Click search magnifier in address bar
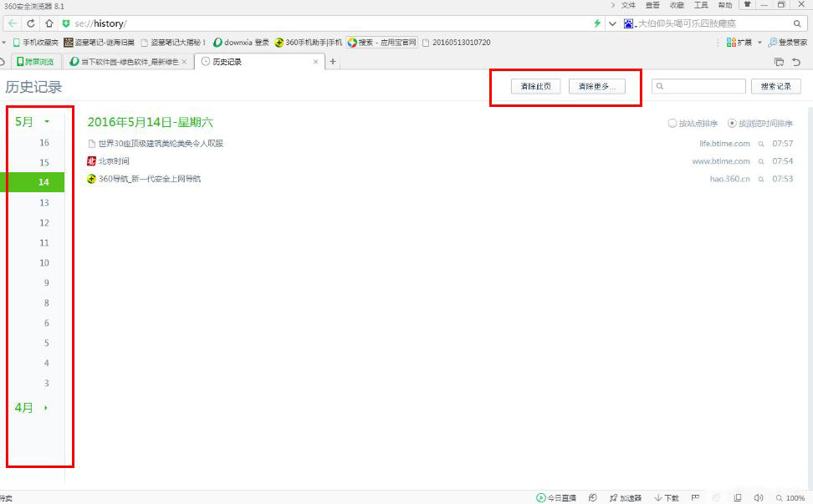This screenshot has width=813, height=504. (797, 23)
